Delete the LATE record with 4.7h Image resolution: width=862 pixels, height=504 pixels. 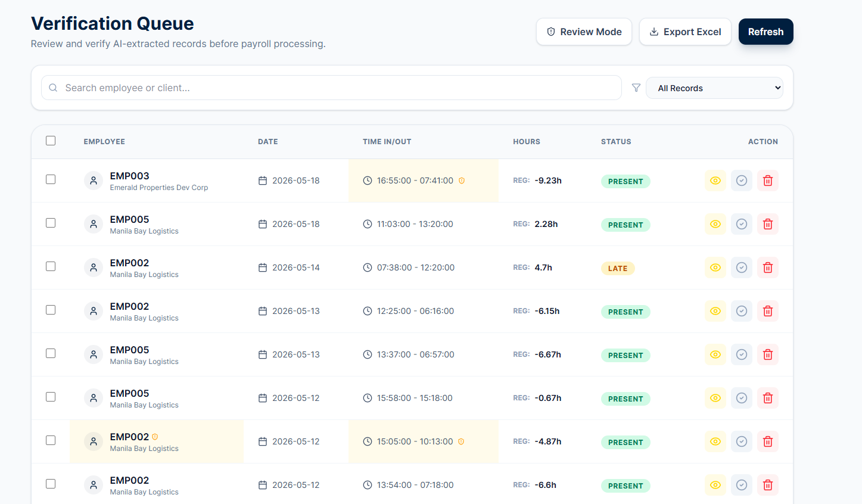pyautogui.click(x=768, y=267)
